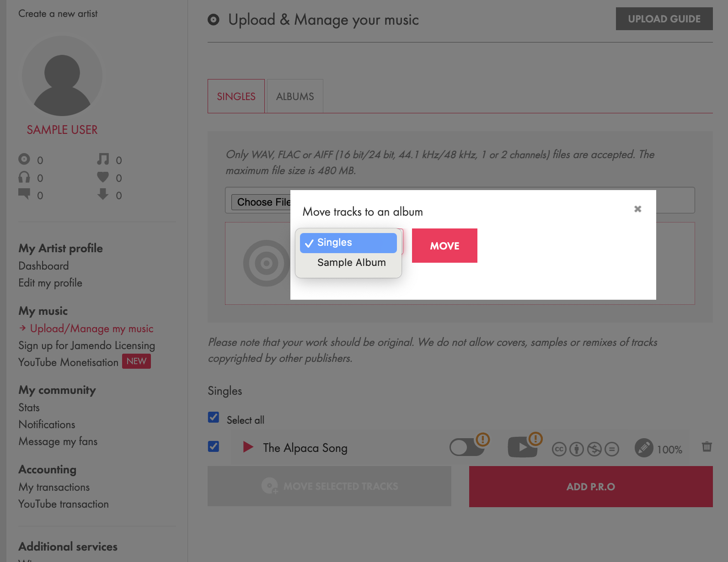Open Upload/Manage my music link

(91, 329)
